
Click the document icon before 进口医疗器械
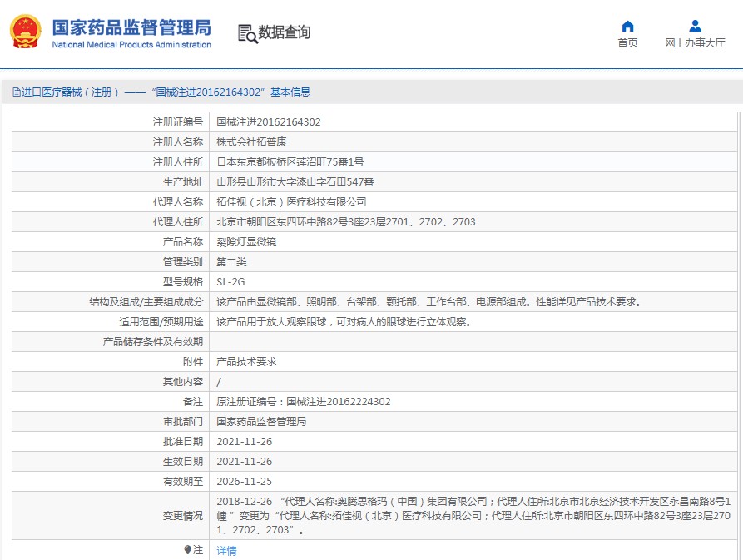click(17, 92)
